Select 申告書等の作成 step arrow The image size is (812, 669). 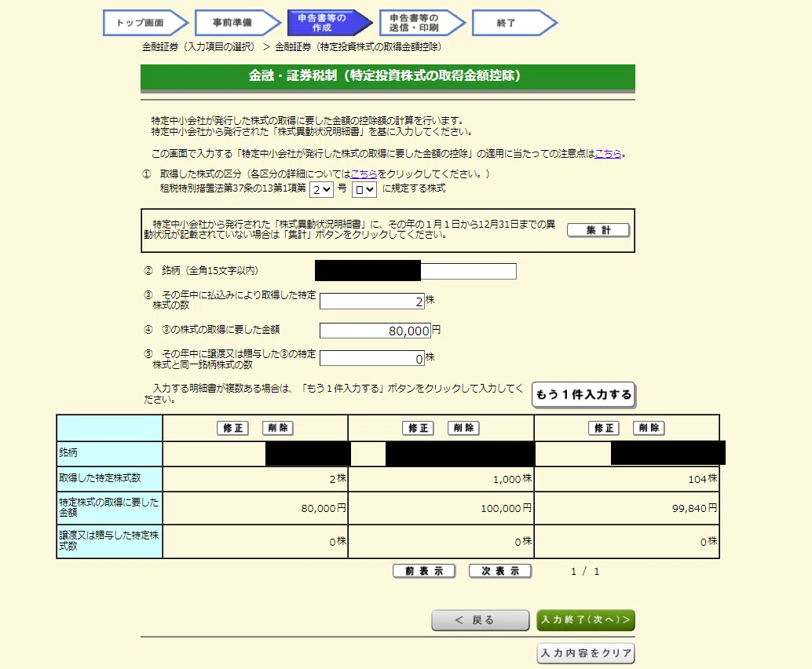click(x=330, y=23)
